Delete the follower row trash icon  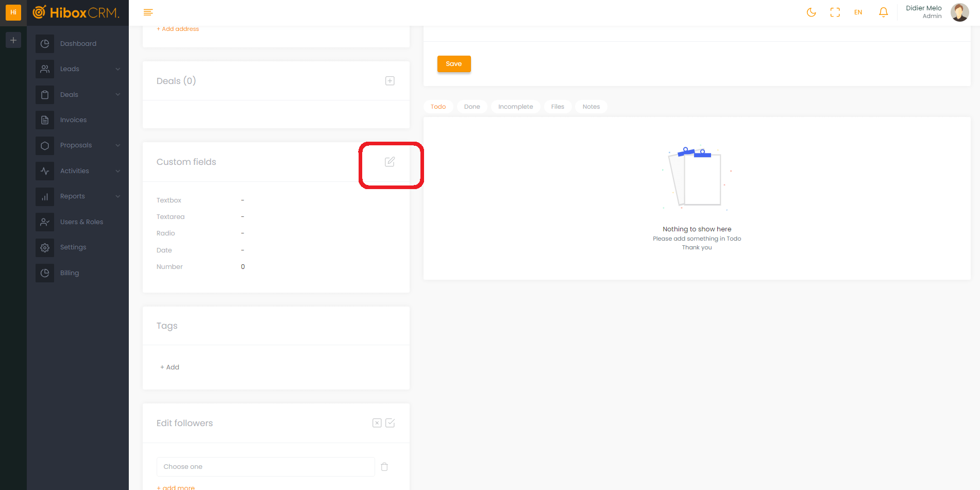(384, 467)
